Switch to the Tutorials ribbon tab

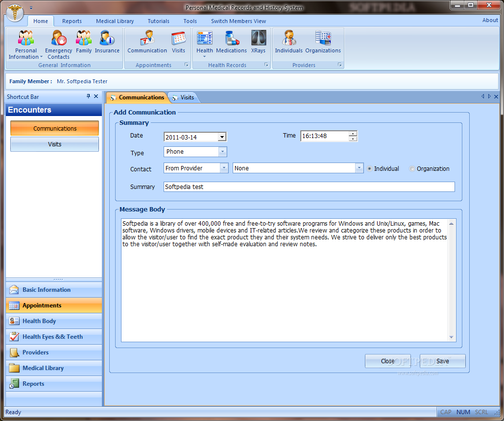pos(159,21)
